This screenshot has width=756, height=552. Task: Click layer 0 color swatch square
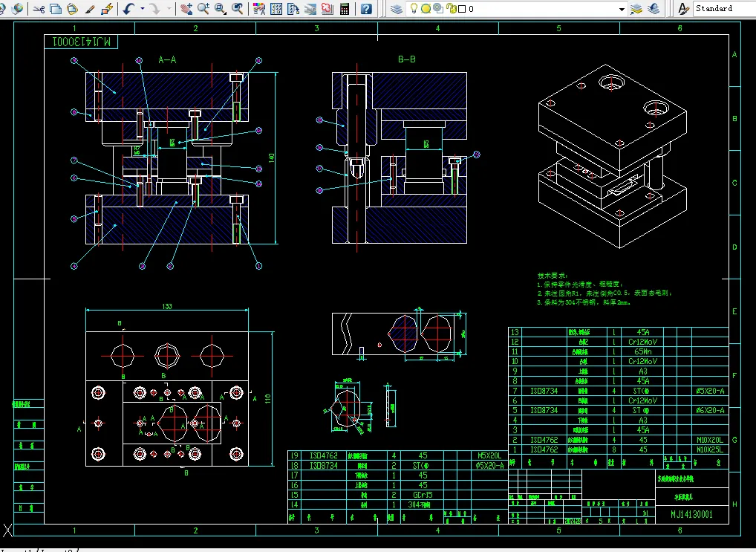click(x=462, y=9)
